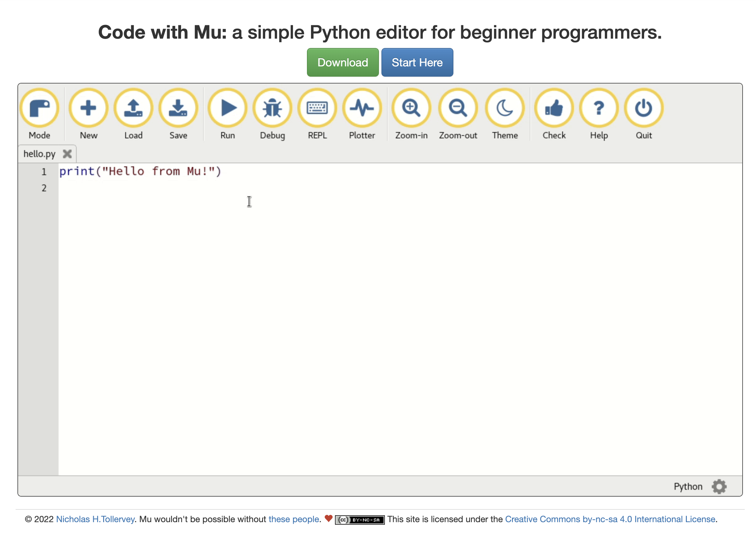Open settings via the gear icon beside Python
Image resolution: width=756 pixels, height=534 pixels.
click(719, 486)
